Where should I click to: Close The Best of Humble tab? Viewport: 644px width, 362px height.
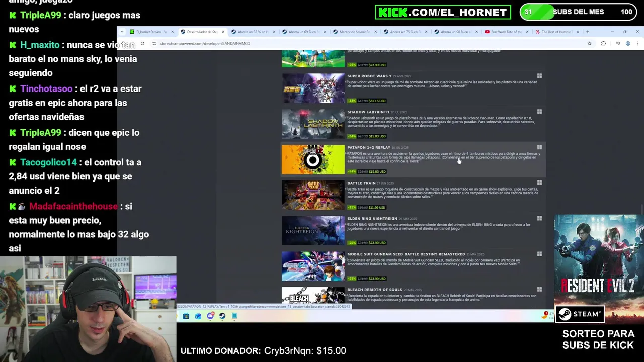coord(578,32)
